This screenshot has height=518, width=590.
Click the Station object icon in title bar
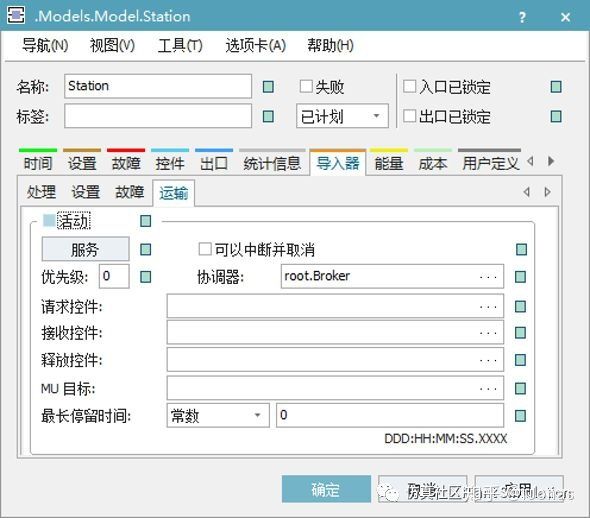pyautogui.click(x=16, y=15)
